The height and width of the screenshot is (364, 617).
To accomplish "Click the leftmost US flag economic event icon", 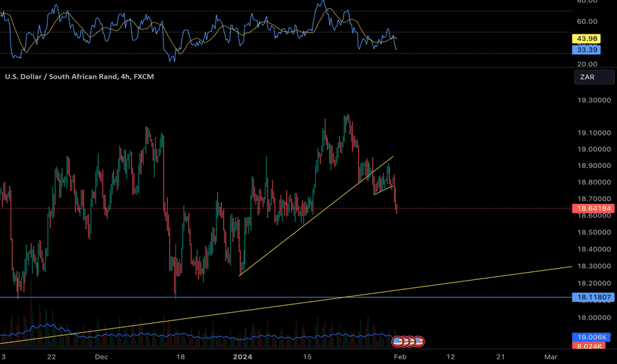I will point(397,341).
